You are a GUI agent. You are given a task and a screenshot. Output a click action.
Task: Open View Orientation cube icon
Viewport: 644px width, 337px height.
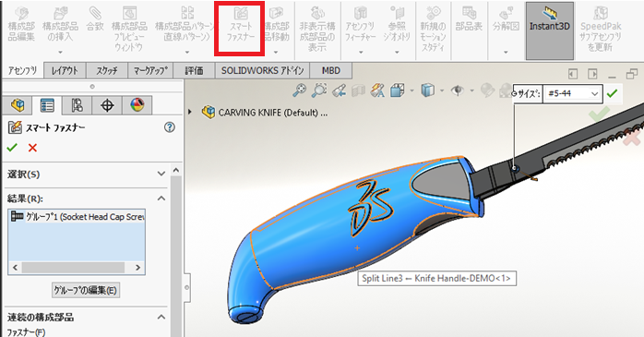(x=397, y=90)
